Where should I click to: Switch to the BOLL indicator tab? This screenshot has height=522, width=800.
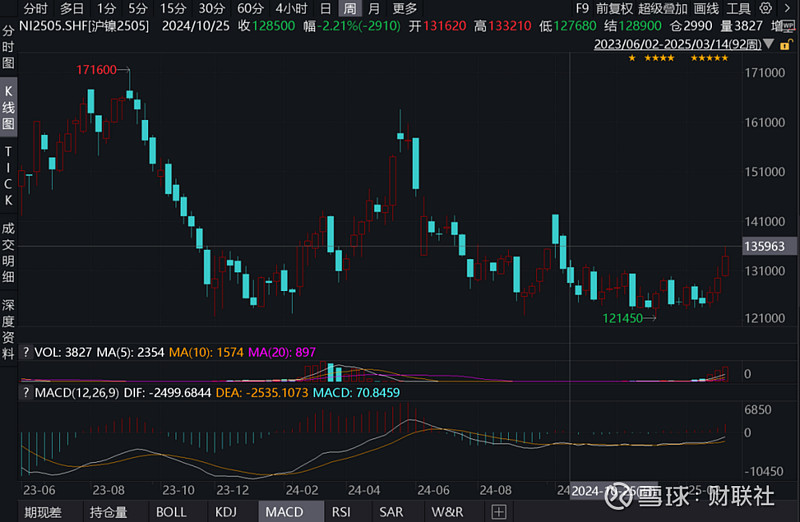170,511
